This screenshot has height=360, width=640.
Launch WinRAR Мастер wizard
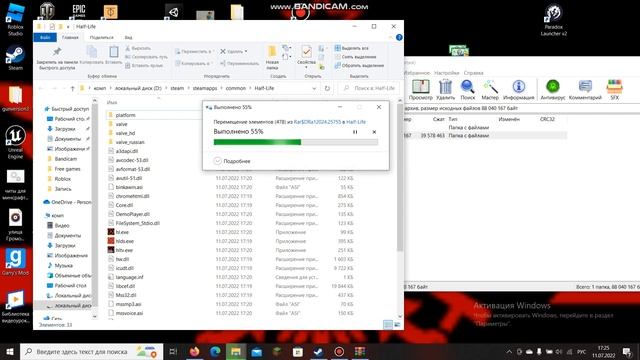click(x=490, y=90)
